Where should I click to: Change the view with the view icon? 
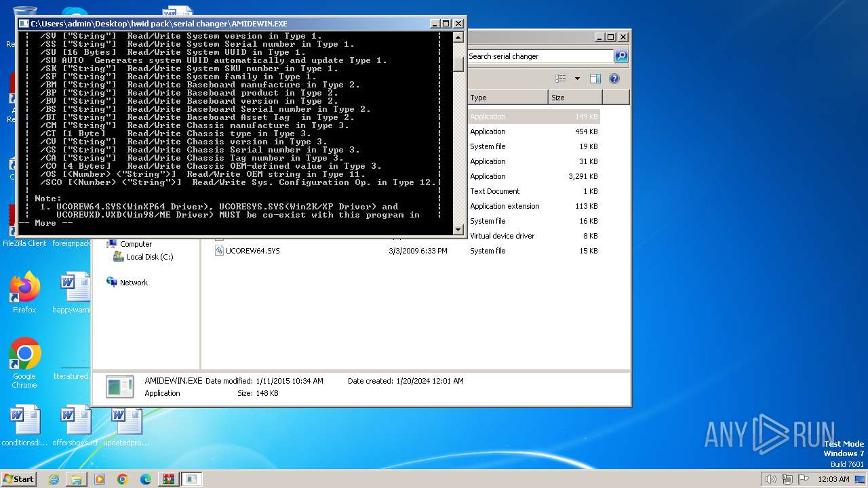(x=561, y=79)
